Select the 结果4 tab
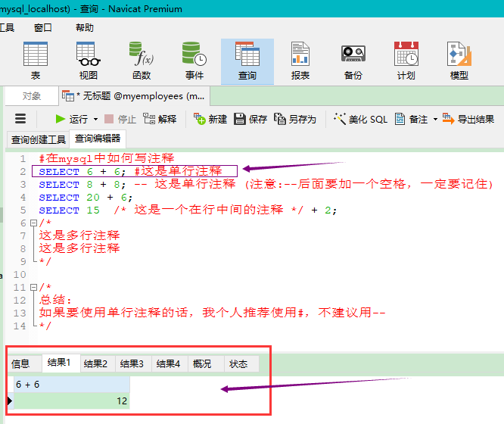 pyautogui.click(x=168, y=364)
